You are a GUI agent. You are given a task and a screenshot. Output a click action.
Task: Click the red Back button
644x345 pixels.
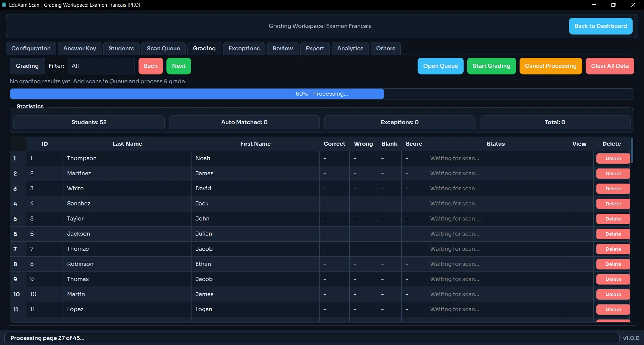tap(150, 66)
